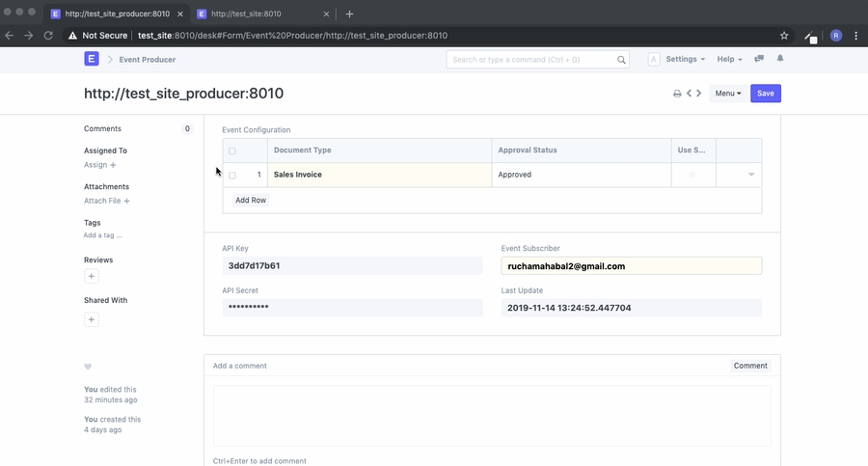This screenshot has height=466, width=868.
Task: Open the chat messages icon in navbar
Action: pos(759,59)
